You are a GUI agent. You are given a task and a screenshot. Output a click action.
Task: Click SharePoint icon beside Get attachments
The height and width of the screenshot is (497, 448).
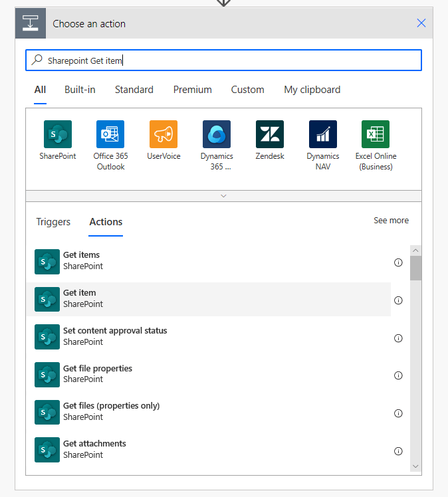pyautogui.click(x=47, y=450)
